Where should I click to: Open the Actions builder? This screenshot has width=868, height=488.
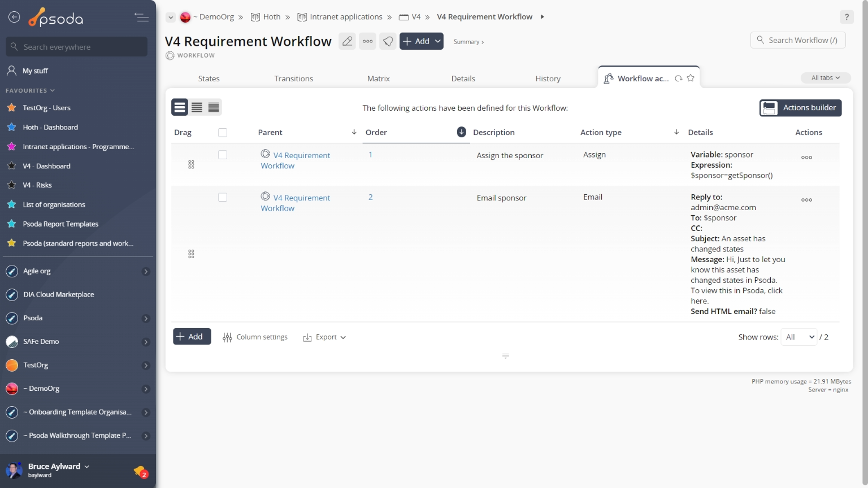[x=800, y=108]
